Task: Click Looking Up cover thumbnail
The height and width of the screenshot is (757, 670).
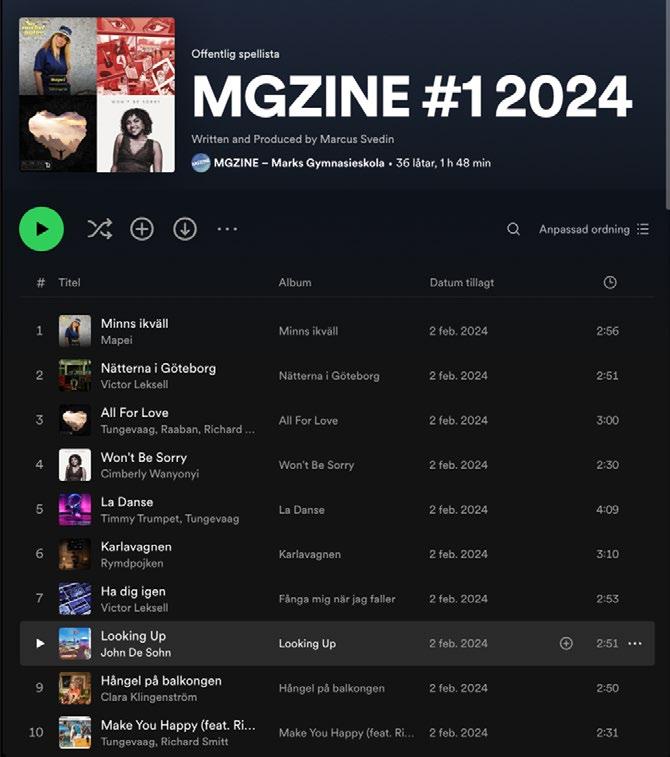Action: click(75, 643)
